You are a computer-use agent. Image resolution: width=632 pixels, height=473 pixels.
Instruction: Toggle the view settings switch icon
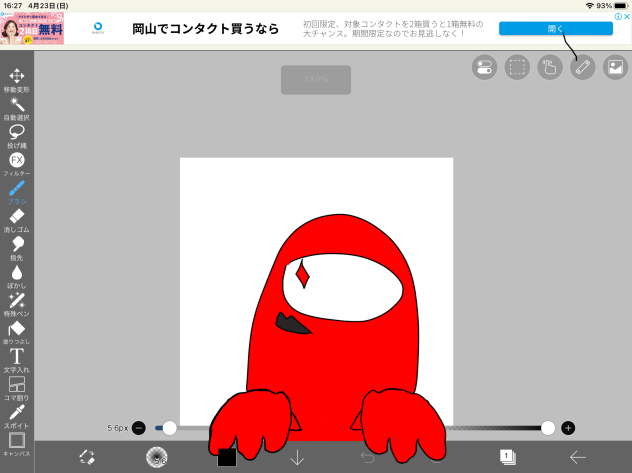484,67
